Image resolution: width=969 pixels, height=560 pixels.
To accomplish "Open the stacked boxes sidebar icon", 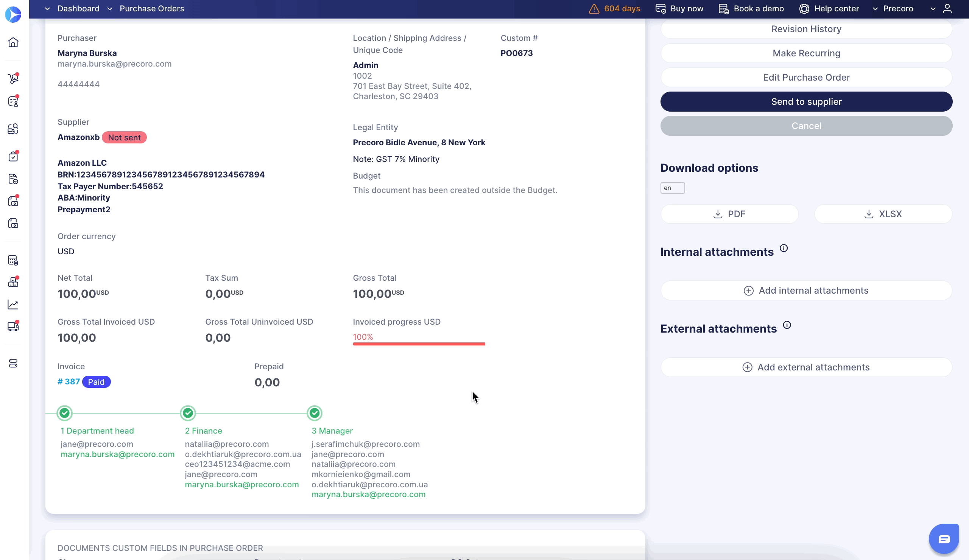I will click(x=13, y=282).
